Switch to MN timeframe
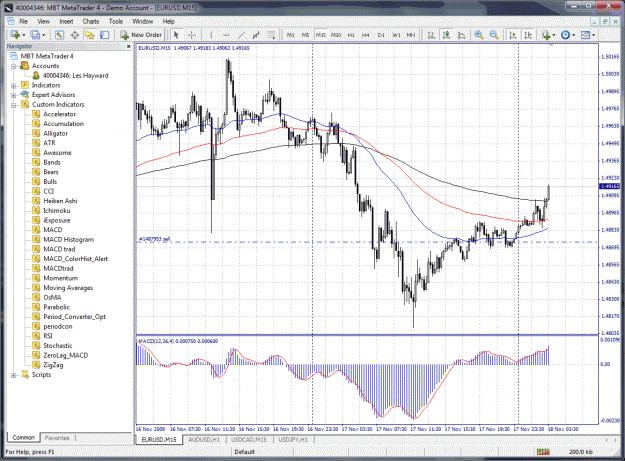 (411, 35)
